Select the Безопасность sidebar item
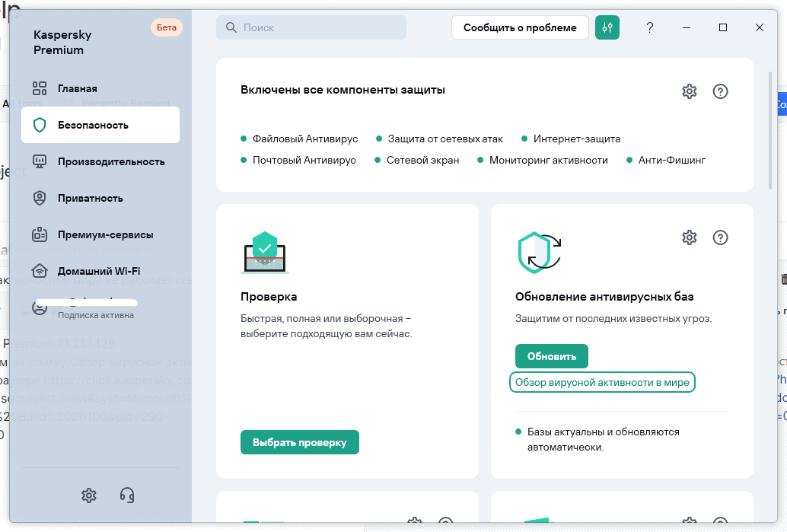 (x=100, y=125)
